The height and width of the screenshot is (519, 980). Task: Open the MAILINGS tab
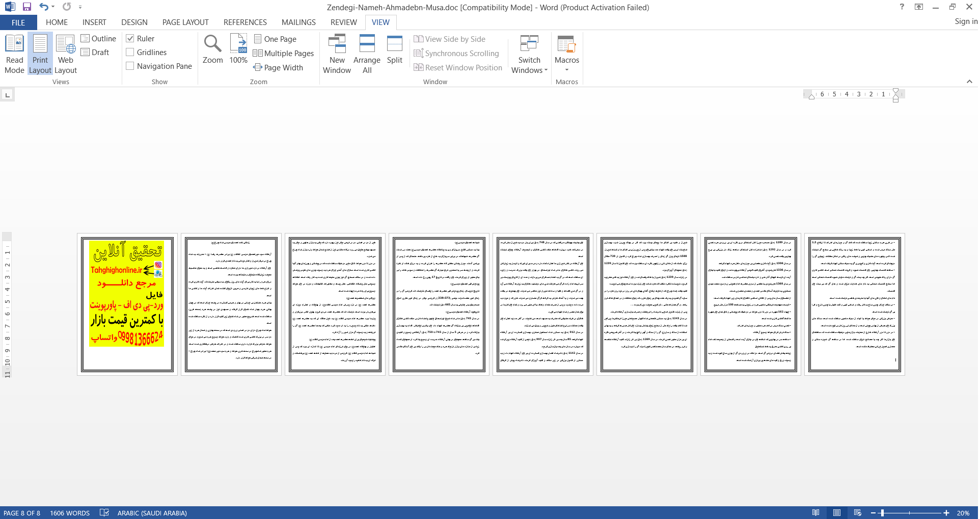click(298, 22)
